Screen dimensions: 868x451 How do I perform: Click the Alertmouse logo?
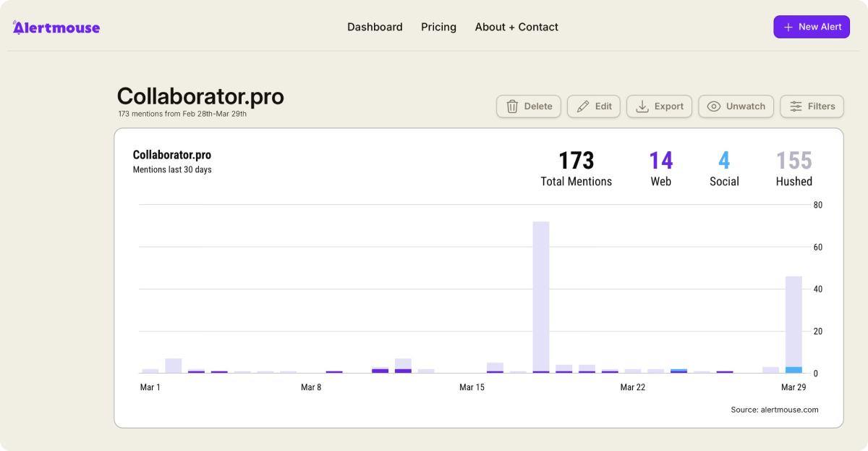click(x=56, y=28)
